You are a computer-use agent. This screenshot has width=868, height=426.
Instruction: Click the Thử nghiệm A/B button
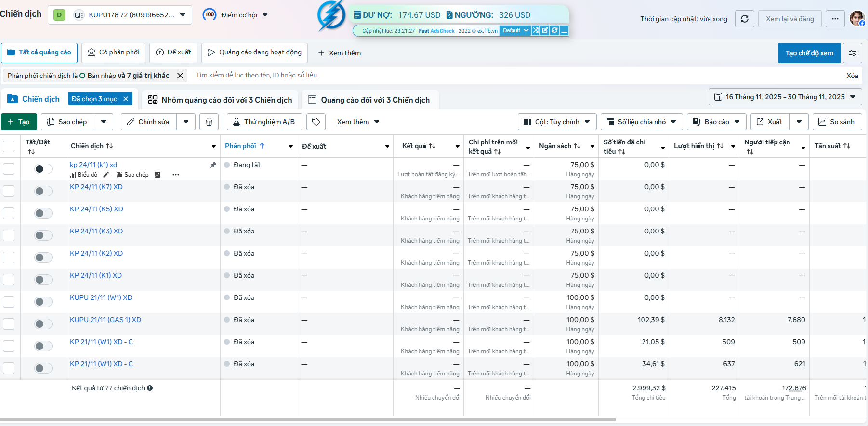[x=264, y=122]
